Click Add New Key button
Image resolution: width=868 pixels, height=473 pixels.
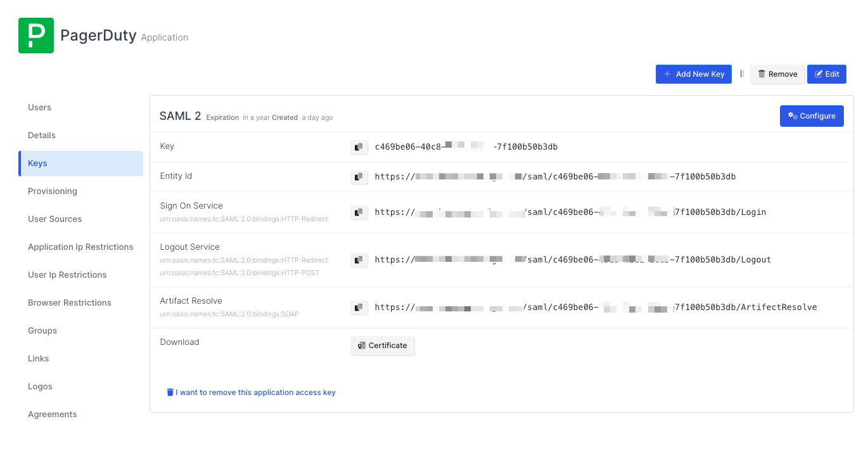(x=693, y=74)
